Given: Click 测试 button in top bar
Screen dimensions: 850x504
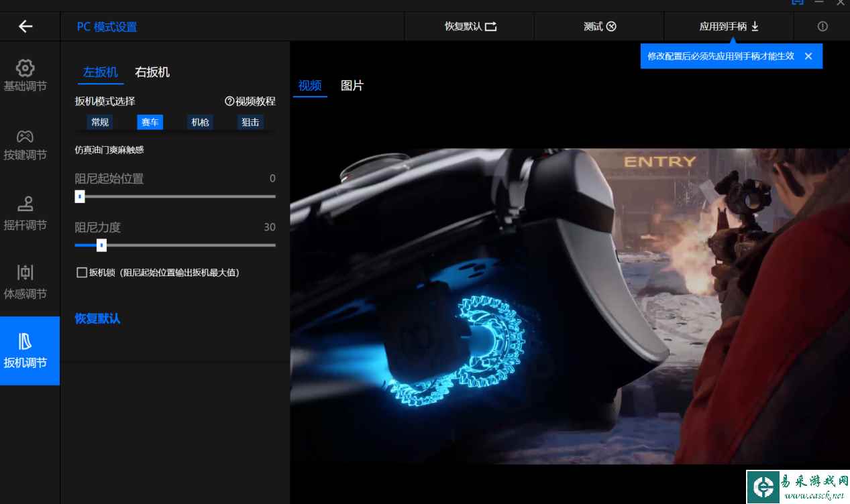Looking at the screenshot, I should 599,26.
